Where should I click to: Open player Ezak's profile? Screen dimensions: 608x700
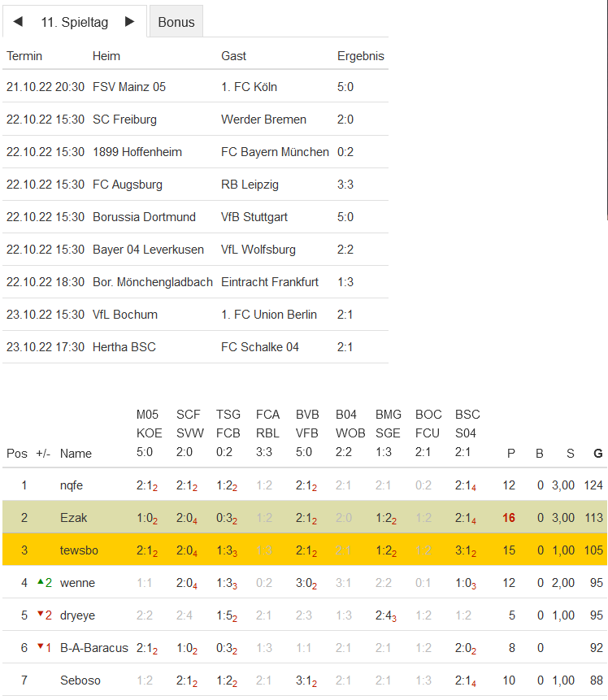point(72,518)
